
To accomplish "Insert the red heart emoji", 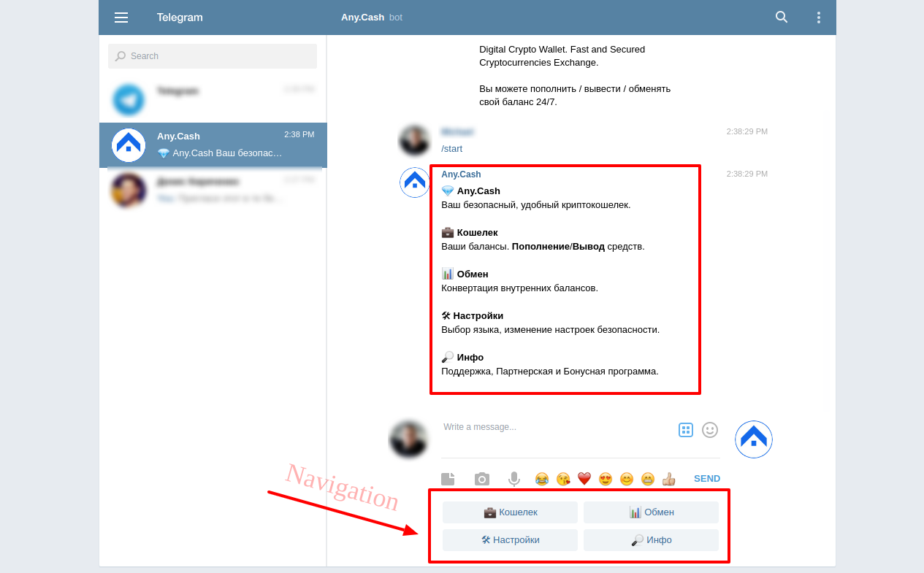I will tap(584, 479).
